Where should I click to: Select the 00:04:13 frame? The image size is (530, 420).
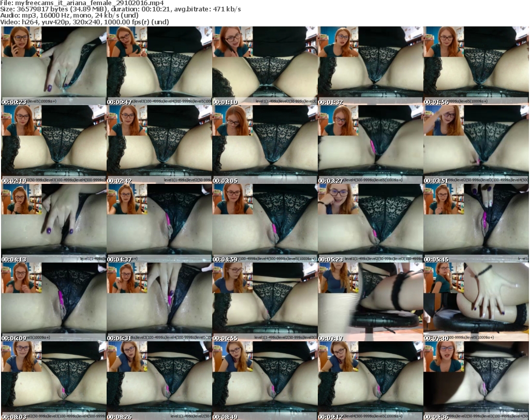(x=54, y=223)
